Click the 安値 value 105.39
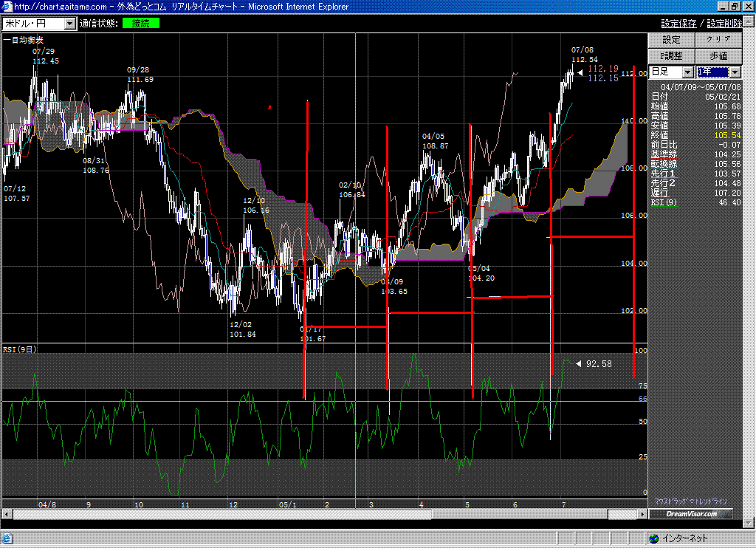Image resolution: width=756 pixels, height=548 pixels. click(x=727, y=126)
